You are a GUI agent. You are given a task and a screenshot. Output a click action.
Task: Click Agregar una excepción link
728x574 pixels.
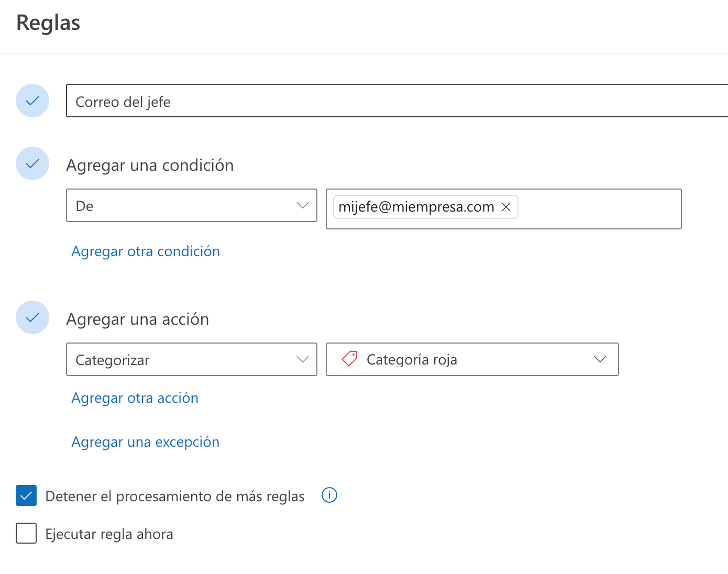coord(145,442)
